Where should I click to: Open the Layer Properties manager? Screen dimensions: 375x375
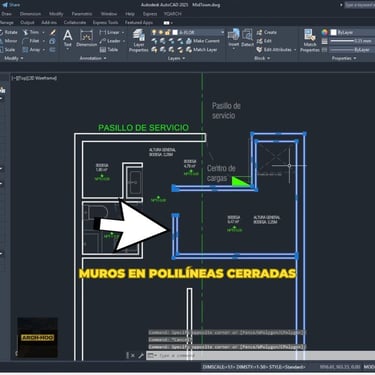[139, 40]
